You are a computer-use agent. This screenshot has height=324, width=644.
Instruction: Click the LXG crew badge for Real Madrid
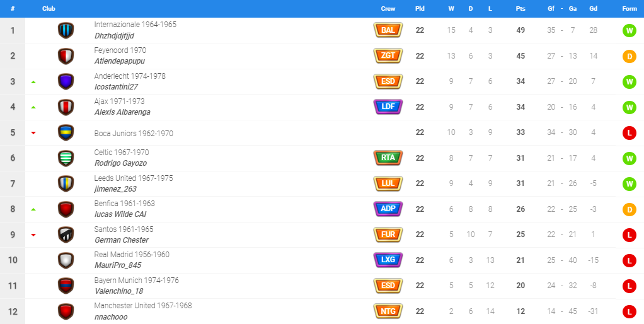pyautogui.click(x=388, y=260)
